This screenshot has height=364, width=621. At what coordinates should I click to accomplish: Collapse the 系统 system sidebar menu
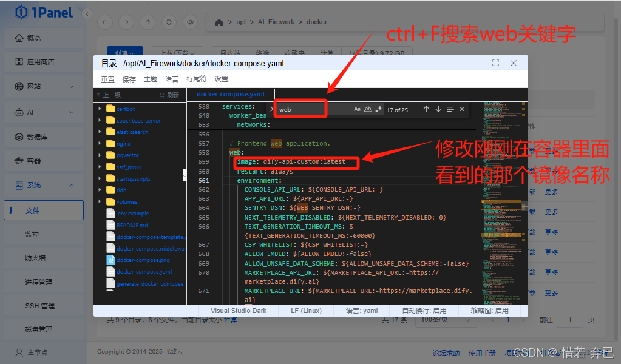pos(44,185)
